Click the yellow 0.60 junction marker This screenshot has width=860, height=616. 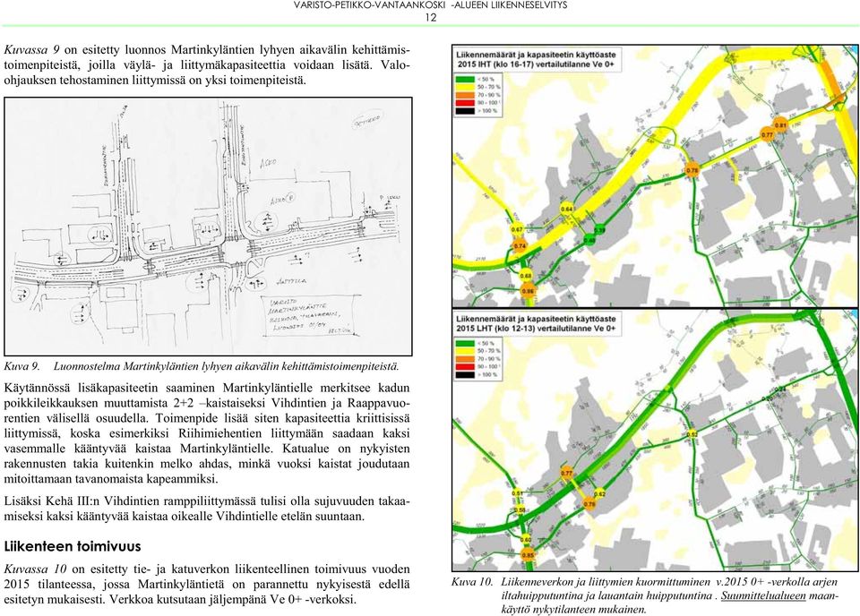[526, 540]
